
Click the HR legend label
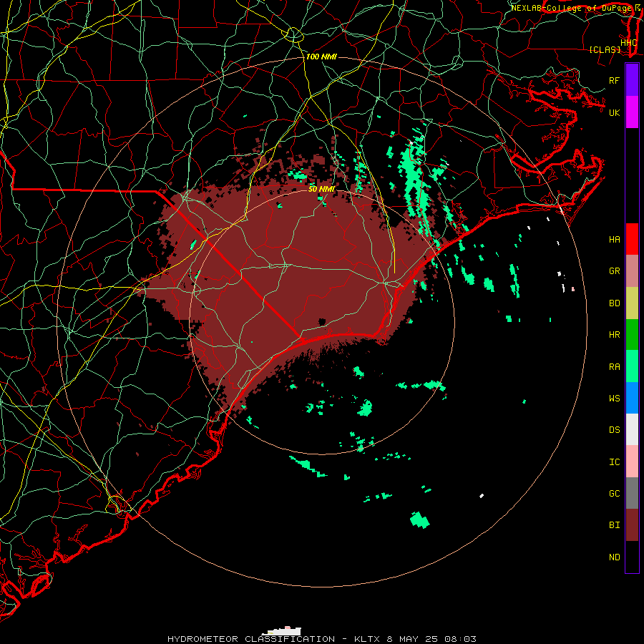point(614,335)
